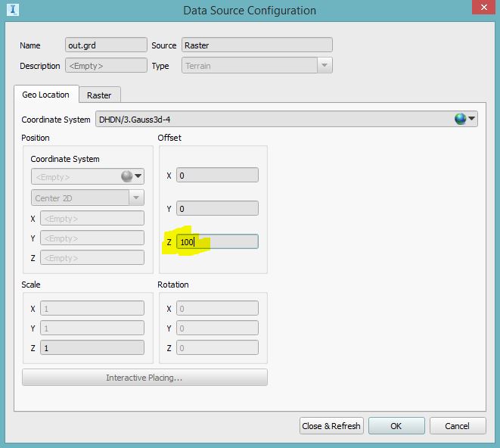Click the Scale Z field
The height and width of the screenshot is (448, 500).
click(92, 347)
